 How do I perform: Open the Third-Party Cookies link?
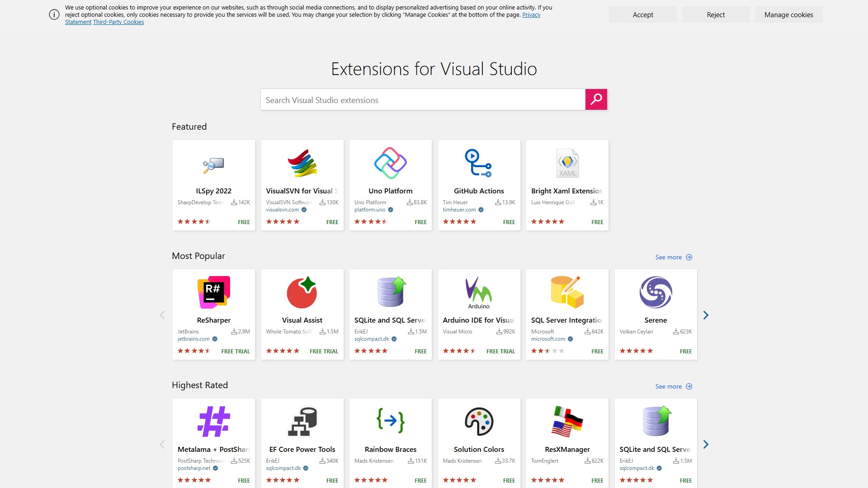pos(118,22)
